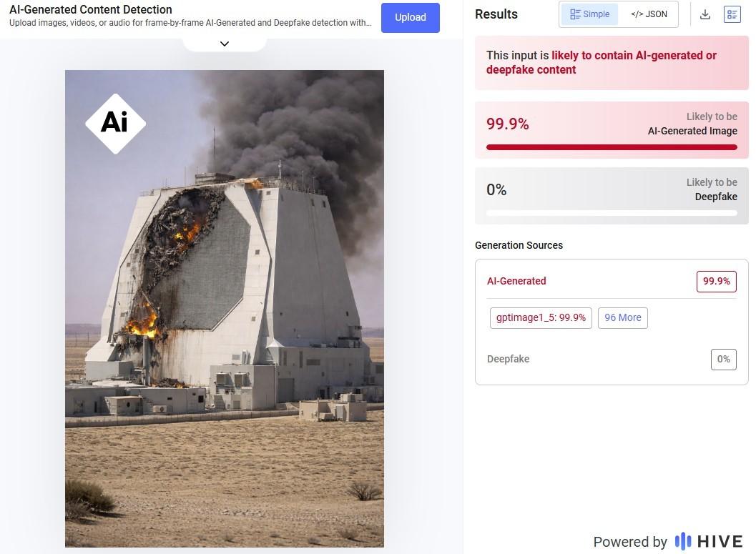The width and height of the screenshot is (756, 554).
Task: Click the uploaded burning building image
Action: 225,322
